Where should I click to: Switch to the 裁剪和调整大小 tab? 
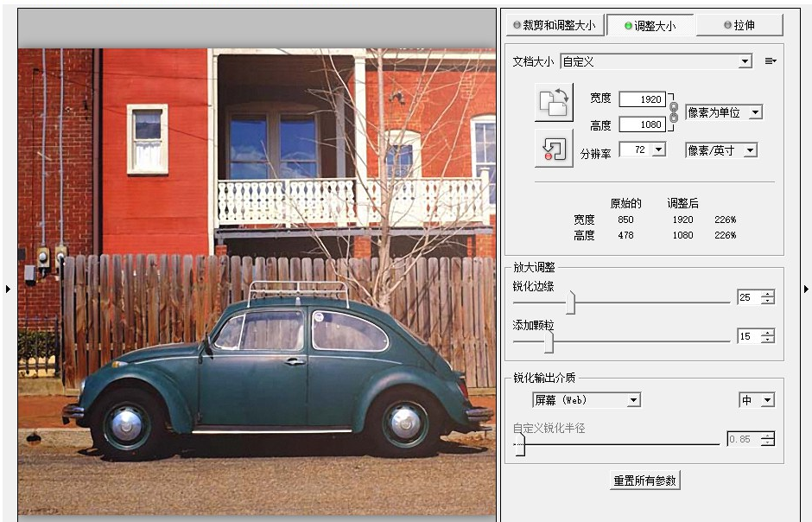click(x=555, y=25)
